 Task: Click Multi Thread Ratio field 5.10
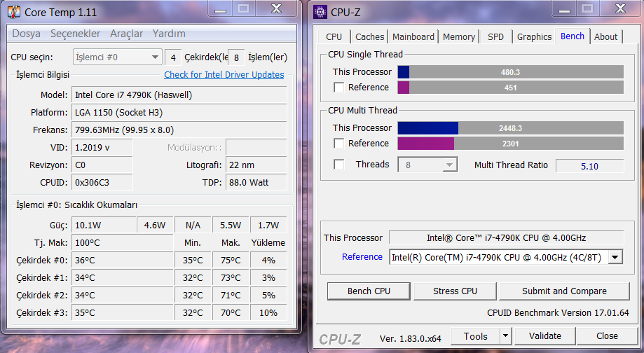(x=590, y=166)
